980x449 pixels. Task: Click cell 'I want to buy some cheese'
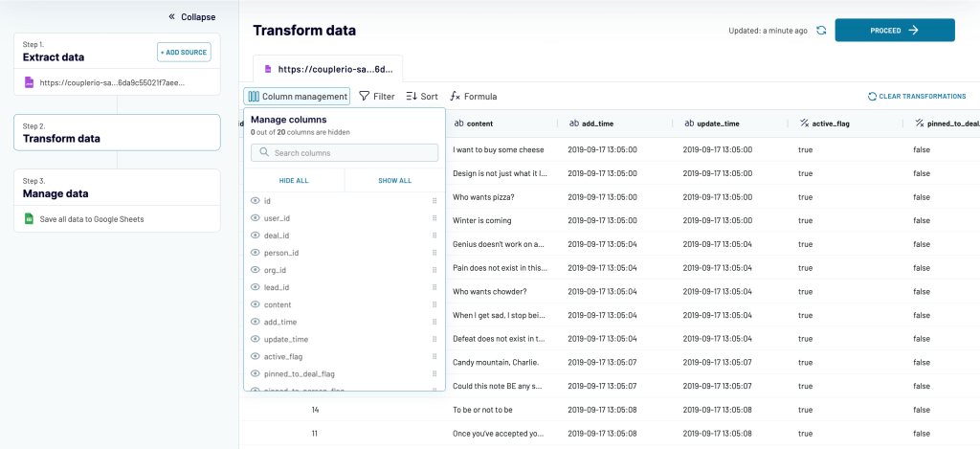click(498, 150)
